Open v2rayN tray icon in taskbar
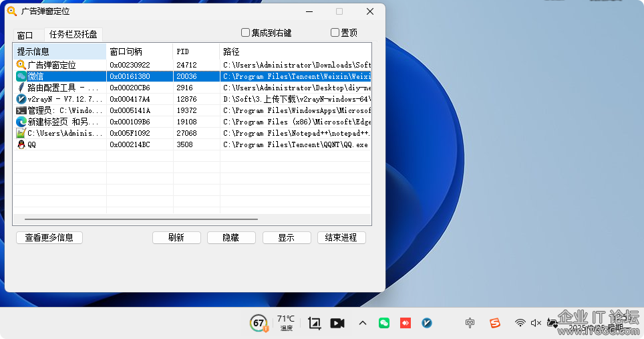The image size is (644, 339). [x=427, y=323]
